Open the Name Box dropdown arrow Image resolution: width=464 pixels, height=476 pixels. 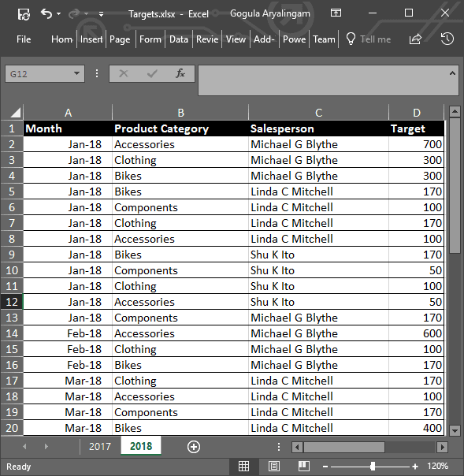pos(76,73)
